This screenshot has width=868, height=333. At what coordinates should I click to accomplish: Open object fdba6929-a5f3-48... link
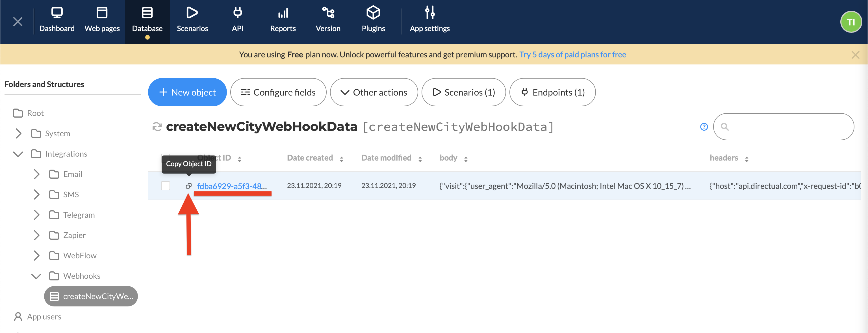pos(232,186)
